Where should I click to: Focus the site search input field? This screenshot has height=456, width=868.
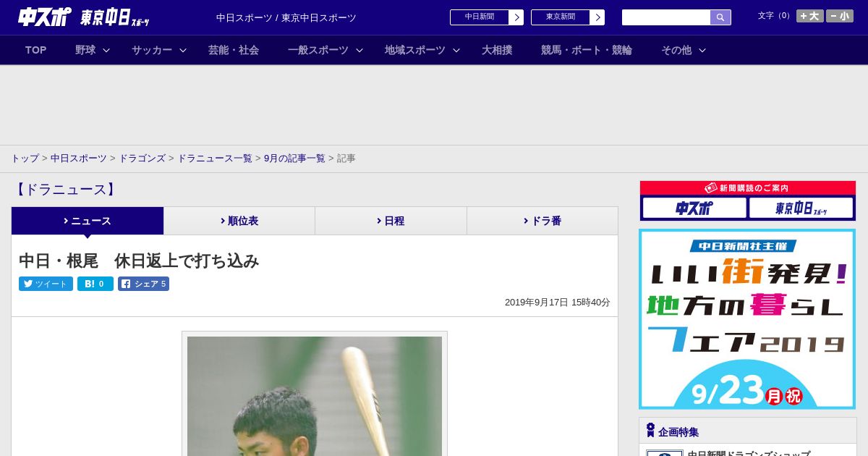(x=666, y=17)
